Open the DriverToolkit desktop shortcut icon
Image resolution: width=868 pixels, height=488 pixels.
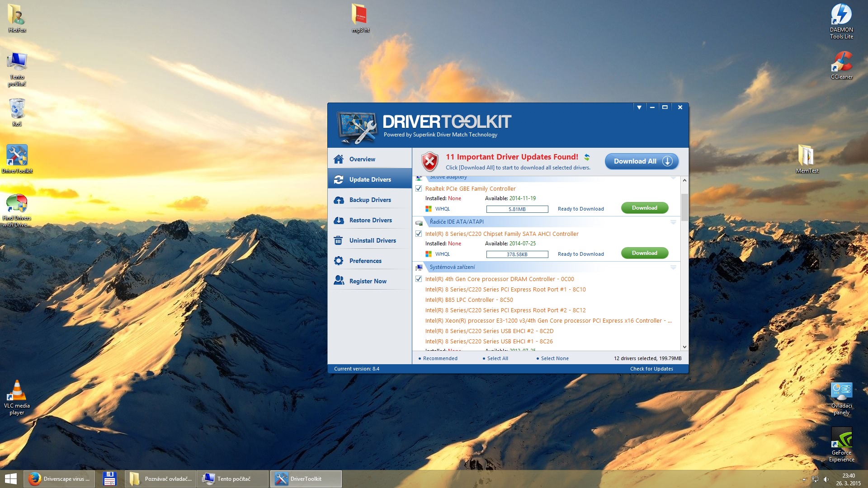[x=17, y=156]
